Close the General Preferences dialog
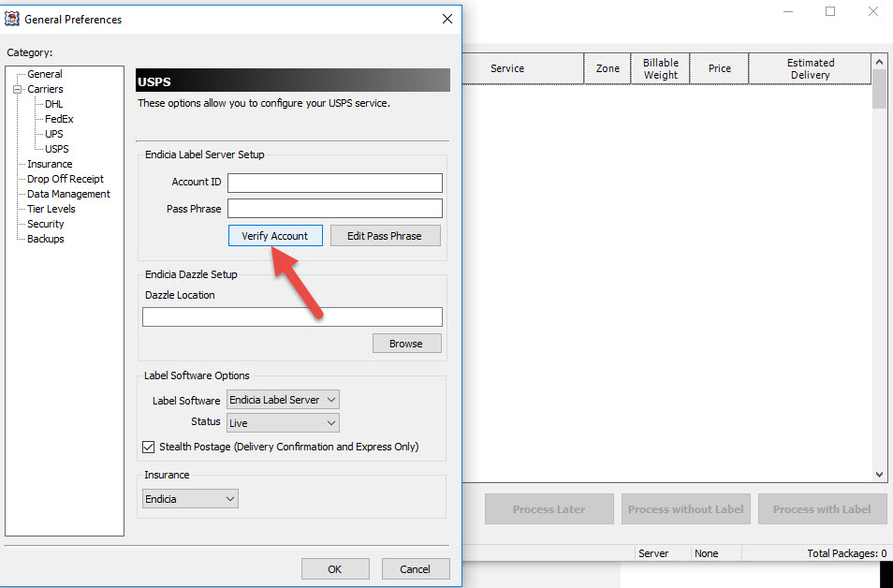Image resolution: width=893 pixels, height=588 pixels. [447, 19]
